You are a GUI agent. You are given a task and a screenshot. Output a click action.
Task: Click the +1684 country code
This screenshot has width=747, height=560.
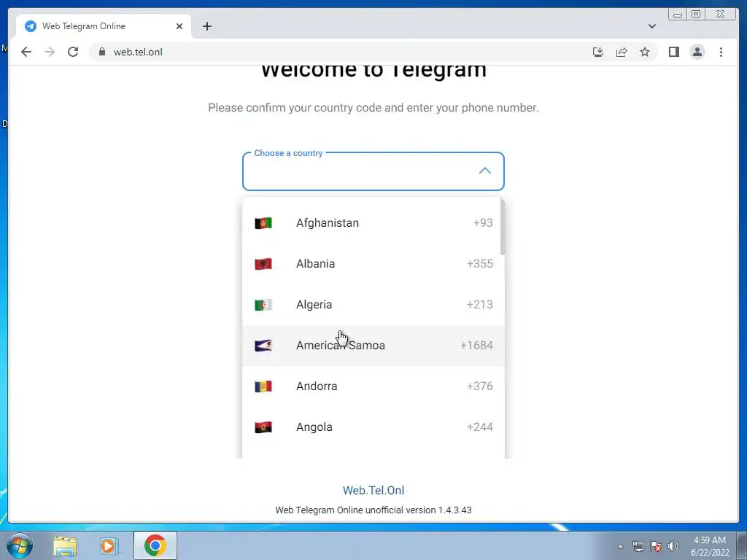click(477, 346)
